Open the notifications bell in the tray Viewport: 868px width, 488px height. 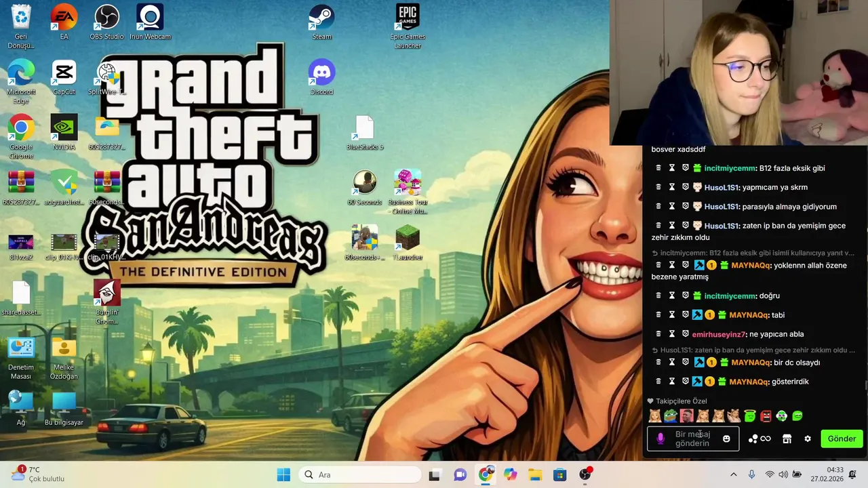tap(853, 474)
